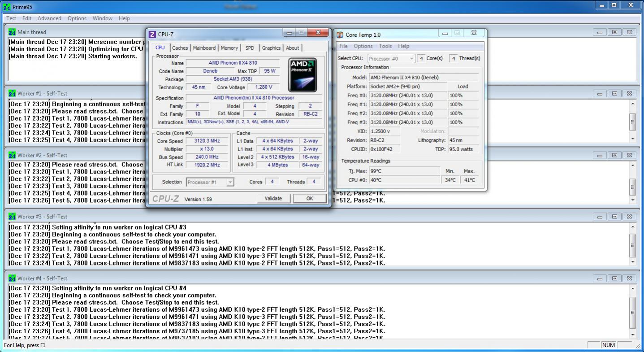Click the AMD Phenom II logo in CPU-Z
The height and width of the screenshot is (352, 644).
tap(303, 75)
